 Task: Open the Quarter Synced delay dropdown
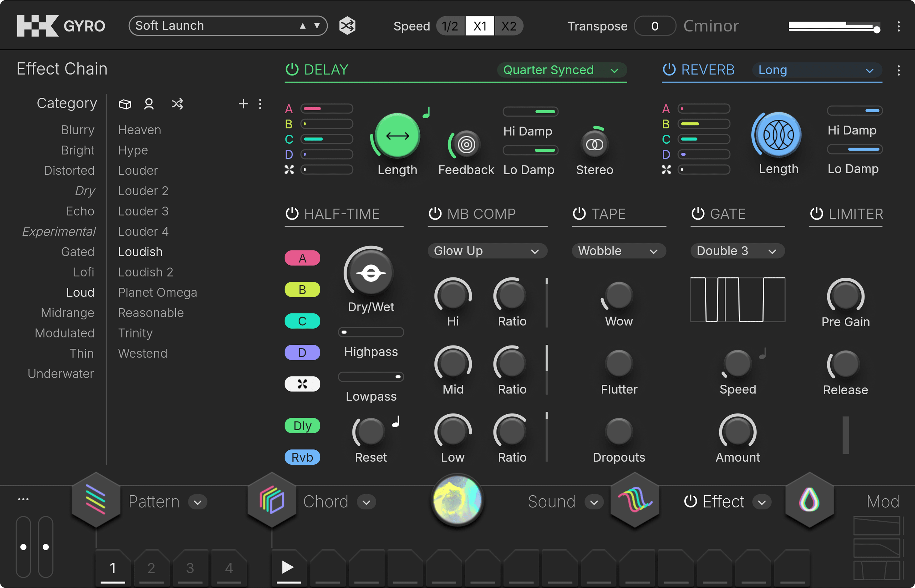click(561, 70)
